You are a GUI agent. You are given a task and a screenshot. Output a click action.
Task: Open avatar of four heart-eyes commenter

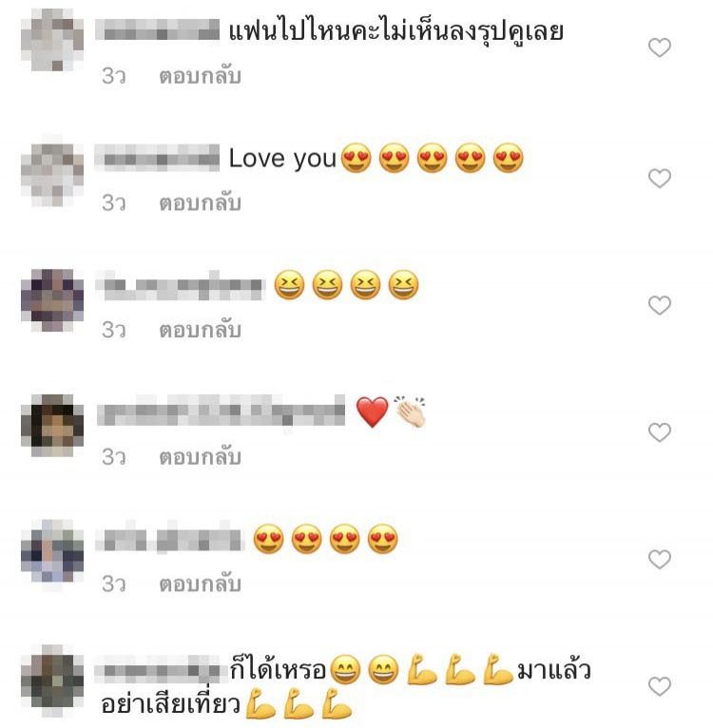tap(52, 552)
